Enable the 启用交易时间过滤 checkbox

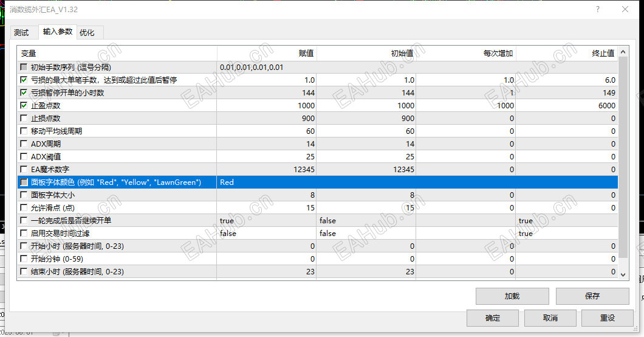(x=24, y=233)
